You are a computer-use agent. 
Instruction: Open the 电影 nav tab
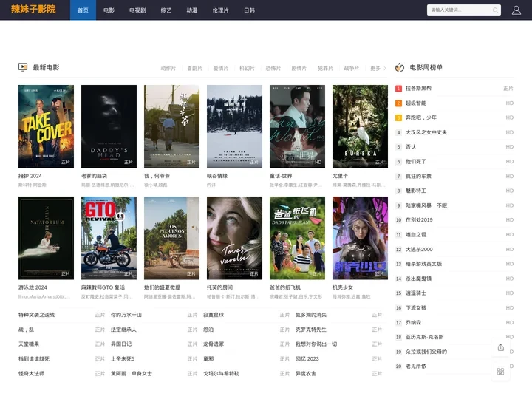coord(109,10)
